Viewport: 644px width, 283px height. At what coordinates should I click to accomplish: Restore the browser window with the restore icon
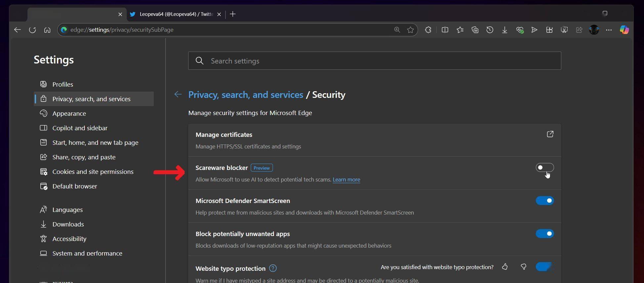605,13
